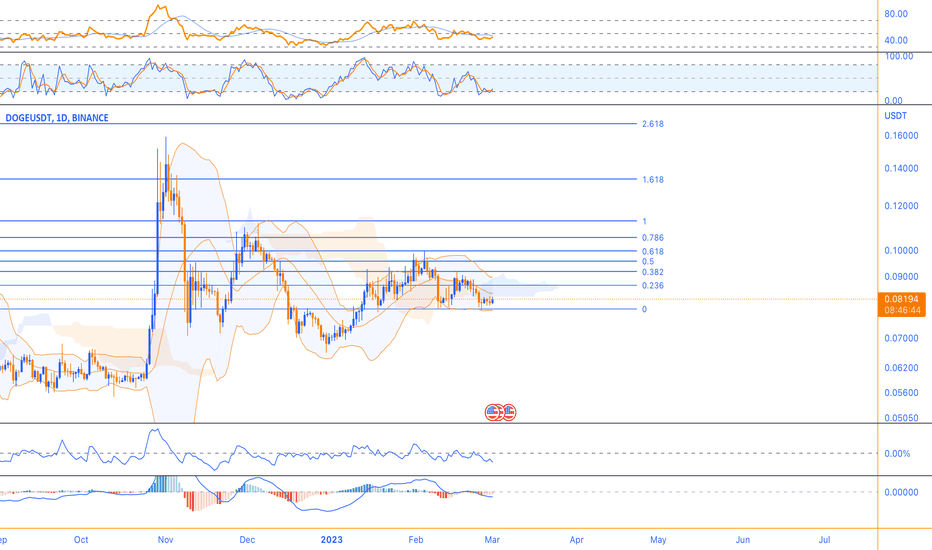Click Fibonacci level 1 label
932x550 pixels.
click(644, 222)
